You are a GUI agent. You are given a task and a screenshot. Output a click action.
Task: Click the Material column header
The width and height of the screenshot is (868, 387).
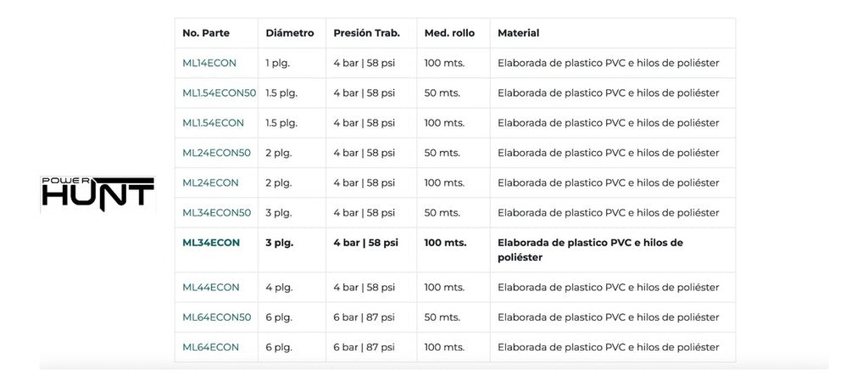coord(519,33)
